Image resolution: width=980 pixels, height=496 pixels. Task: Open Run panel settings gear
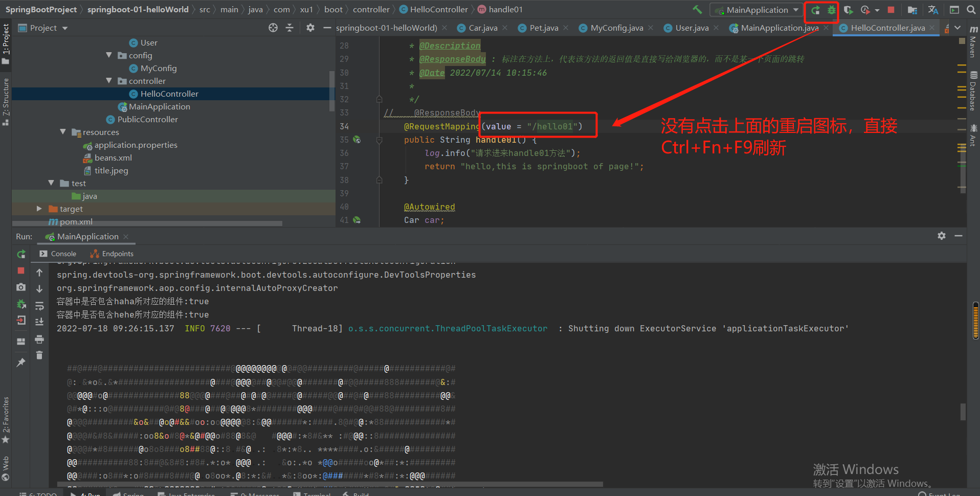942,236
